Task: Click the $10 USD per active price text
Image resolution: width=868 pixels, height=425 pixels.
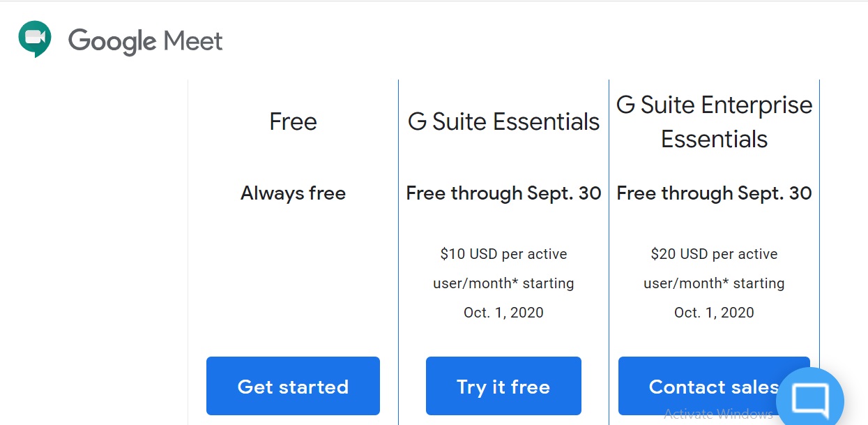Action: click(x=503, y=254)
